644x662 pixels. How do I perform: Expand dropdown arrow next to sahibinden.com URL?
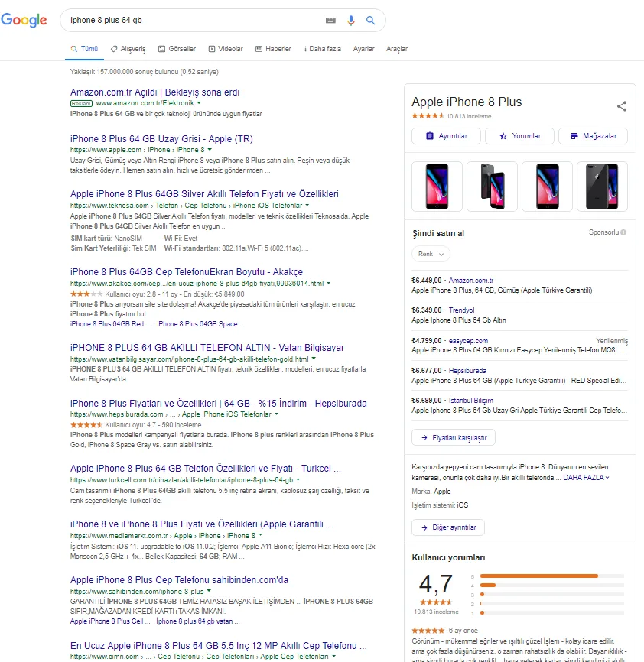pyautogui.click(x=209, y=591)
